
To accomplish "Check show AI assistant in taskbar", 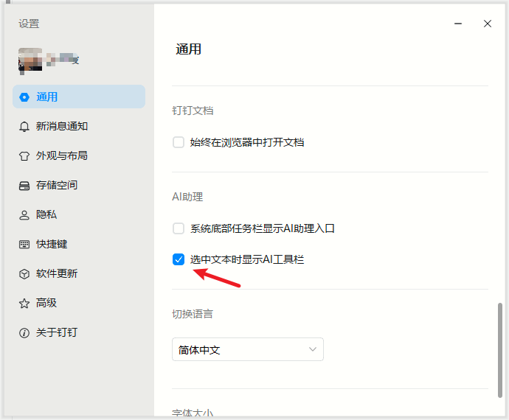I will tap(179, 228).
